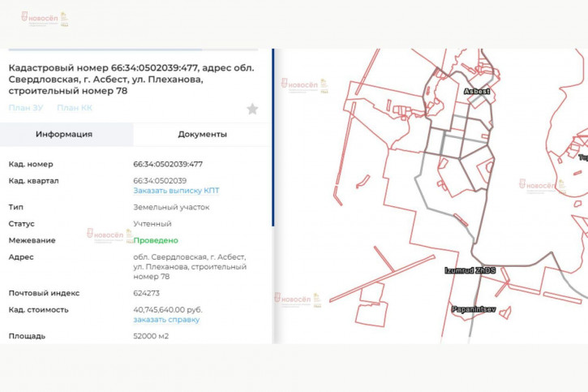Click Заказать выписку КПТ link

(x=176, y=191)
